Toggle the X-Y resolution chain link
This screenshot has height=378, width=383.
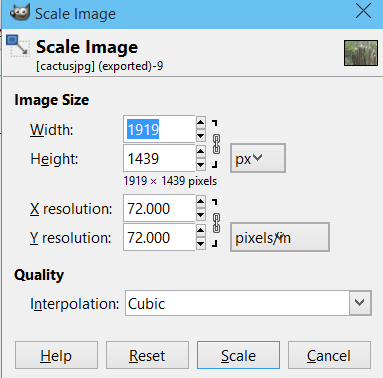216,223
